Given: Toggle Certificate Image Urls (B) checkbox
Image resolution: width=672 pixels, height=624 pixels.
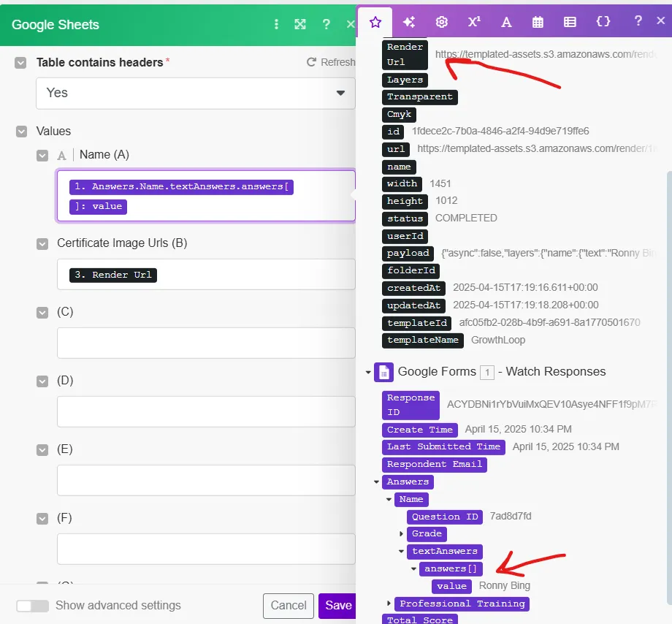Looking at the screenshot, I should (42, 244).
